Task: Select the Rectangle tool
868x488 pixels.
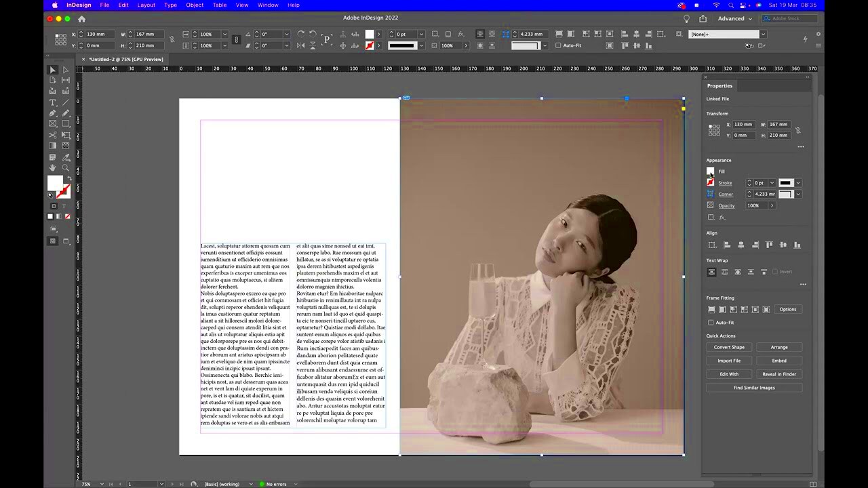Action: click(x=66, y=123)
